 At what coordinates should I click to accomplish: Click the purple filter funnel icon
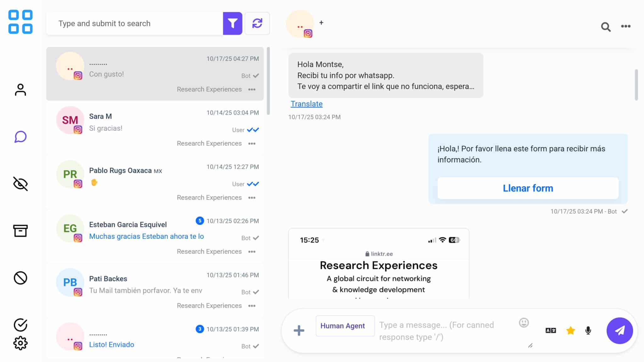[x=232, y=23]
